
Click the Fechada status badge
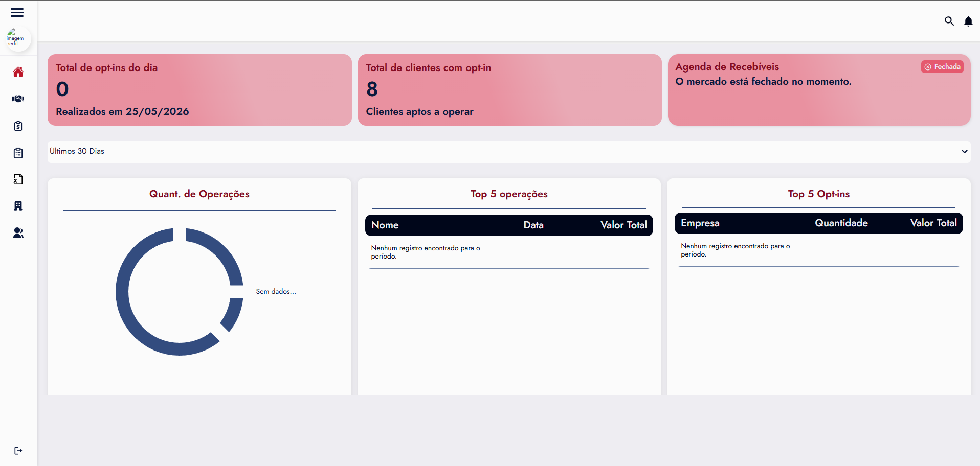pyautogui.click(x=942, y=67)
